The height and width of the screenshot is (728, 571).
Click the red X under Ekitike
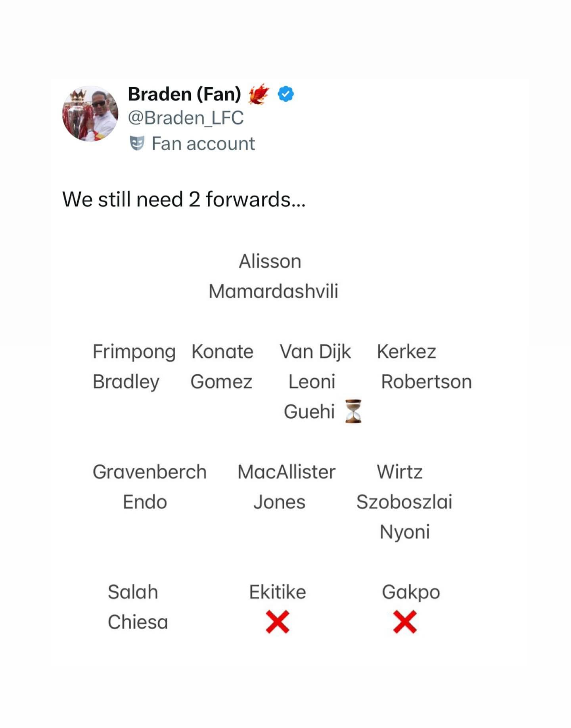(x=278, y=622)
